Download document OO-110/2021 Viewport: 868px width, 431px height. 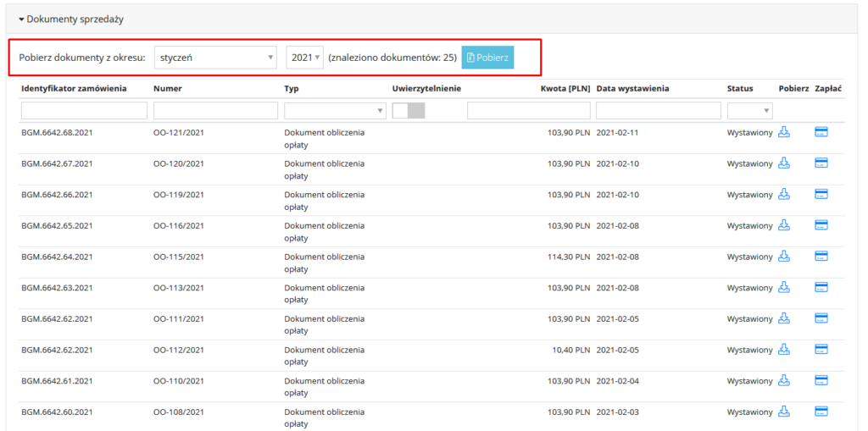click(784, 380)
